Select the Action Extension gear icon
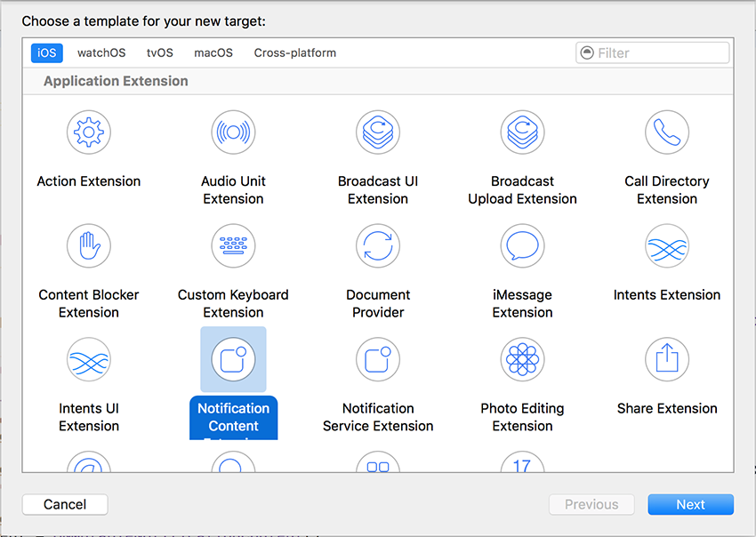This screenshot has height=537, width=756. 89,132
